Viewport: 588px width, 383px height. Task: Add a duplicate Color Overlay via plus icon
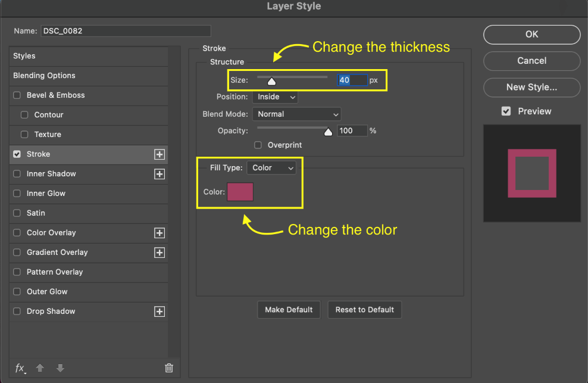pyautogui.click(x=159, y=233)
